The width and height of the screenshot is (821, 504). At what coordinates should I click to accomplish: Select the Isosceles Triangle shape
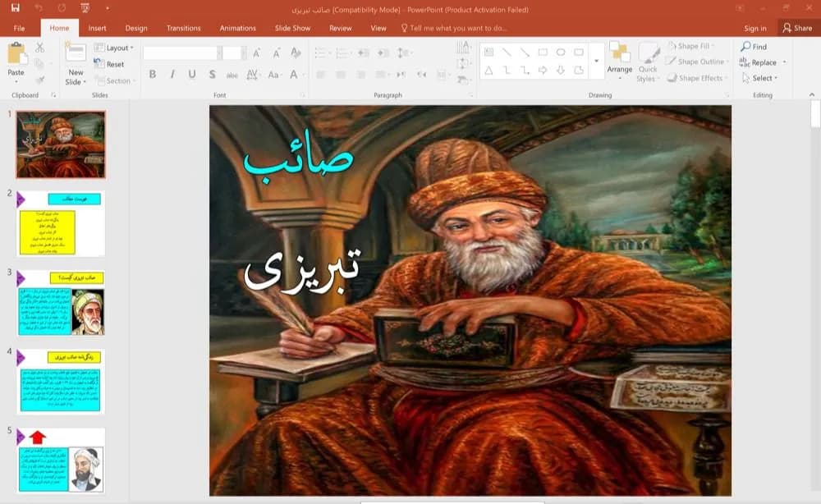[x=488, y=70]
